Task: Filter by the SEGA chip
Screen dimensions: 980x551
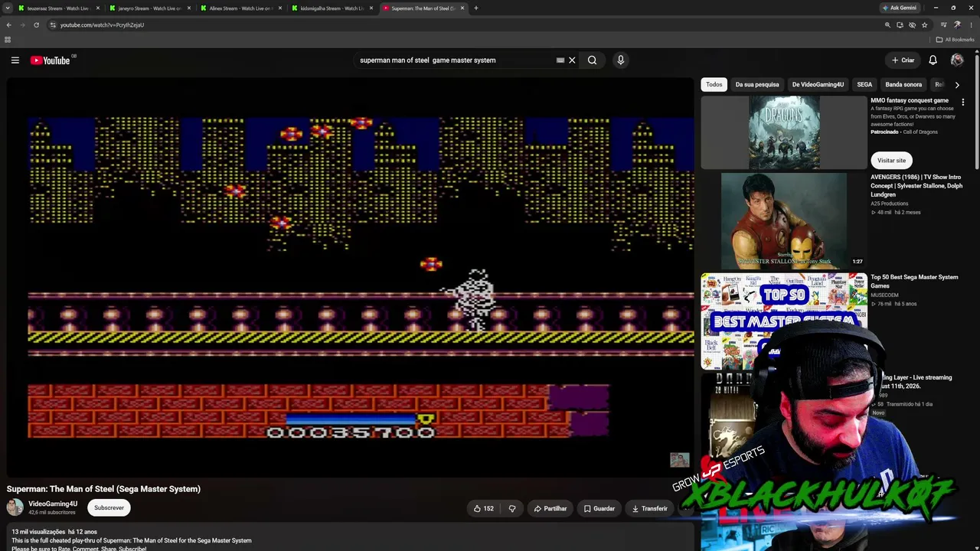Action: click(x=864, y=85)
